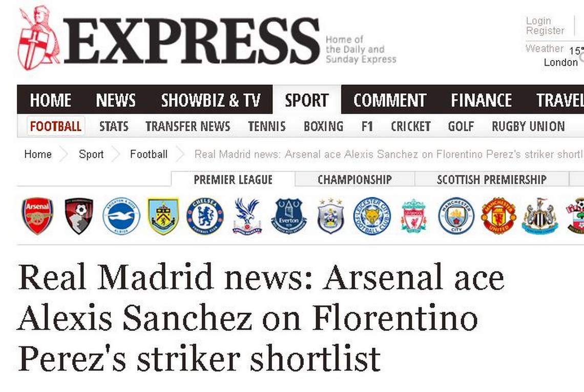Open the Transfer News section
The height and width of the screenshot is (392, 584).
click(187, 127)
